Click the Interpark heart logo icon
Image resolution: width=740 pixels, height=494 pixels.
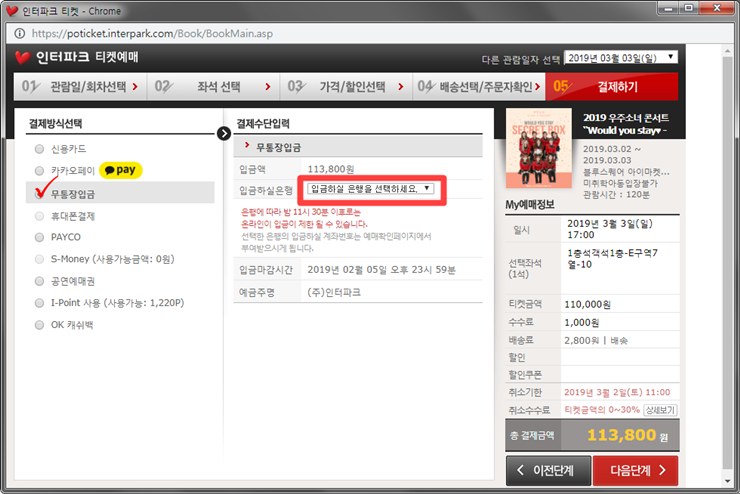[22, 58]
